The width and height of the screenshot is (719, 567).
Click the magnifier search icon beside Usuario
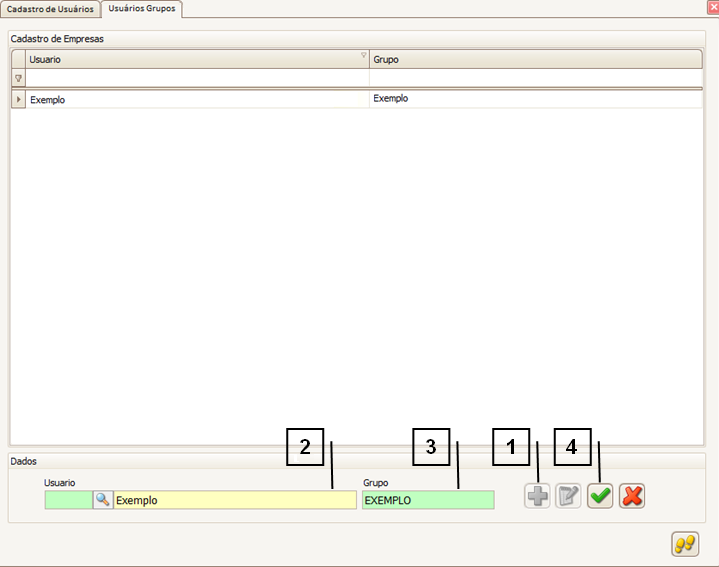click(x=102, y=500)
